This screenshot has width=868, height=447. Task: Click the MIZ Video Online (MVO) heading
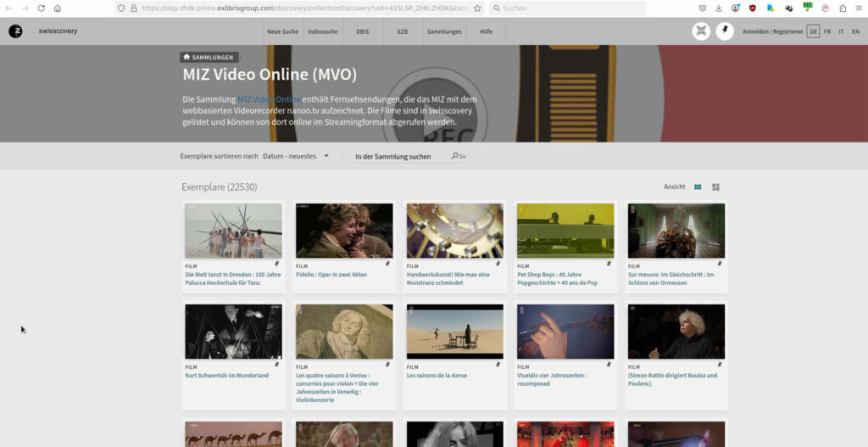[x=270, y=75]
